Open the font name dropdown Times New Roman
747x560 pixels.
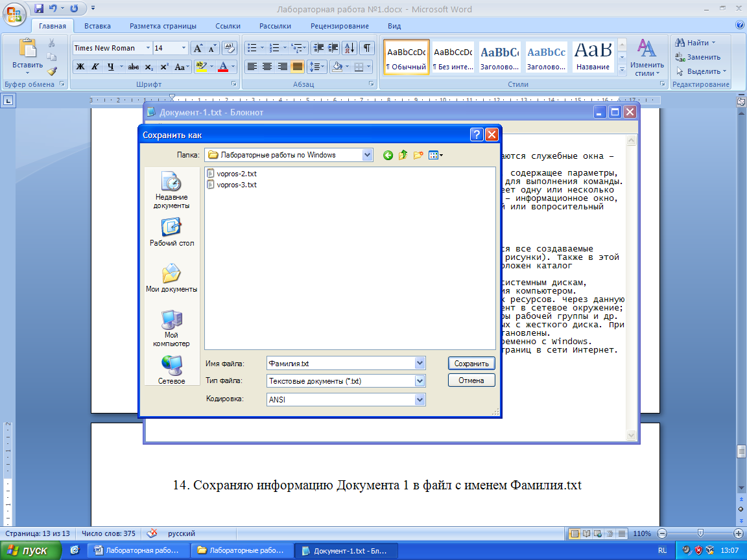click(x=148, y=48)
